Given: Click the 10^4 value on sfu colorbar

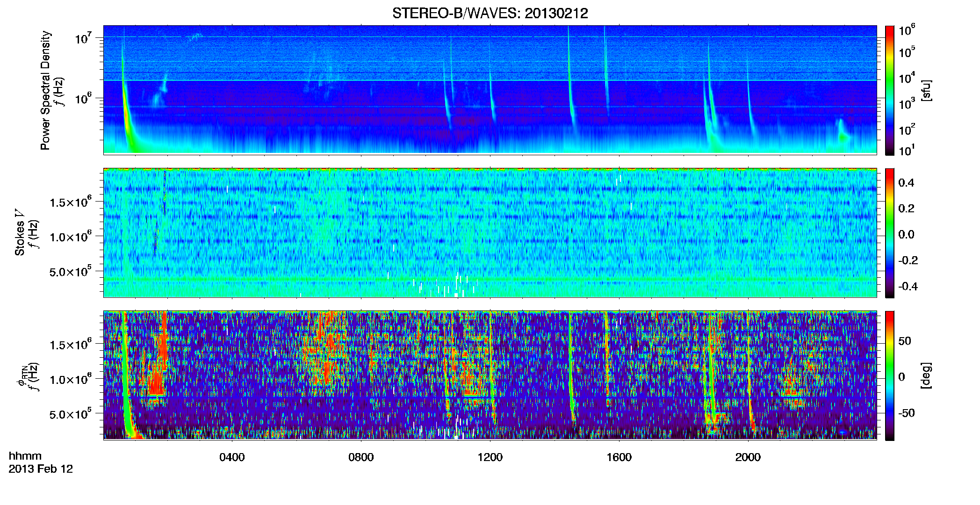Looking at the screenshot, I should [908, 78].
